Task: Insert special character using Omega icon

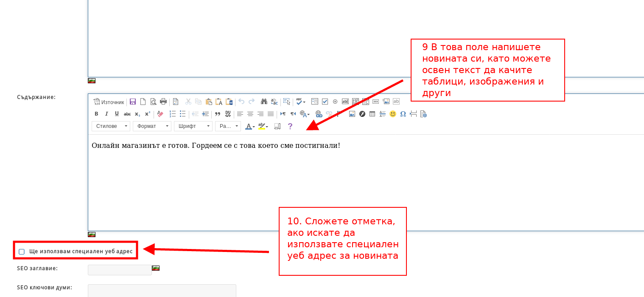Action: click(x=403, y=114)
